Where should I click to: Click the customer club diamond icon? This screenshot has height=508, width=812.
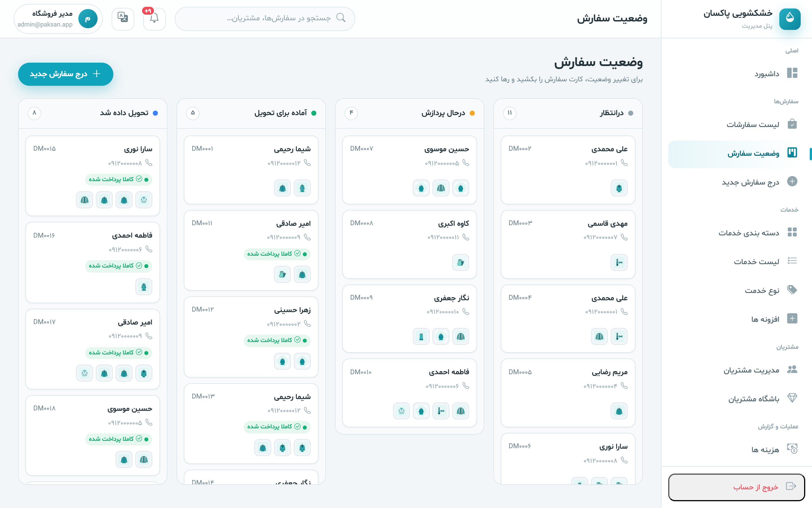point(792,398)
